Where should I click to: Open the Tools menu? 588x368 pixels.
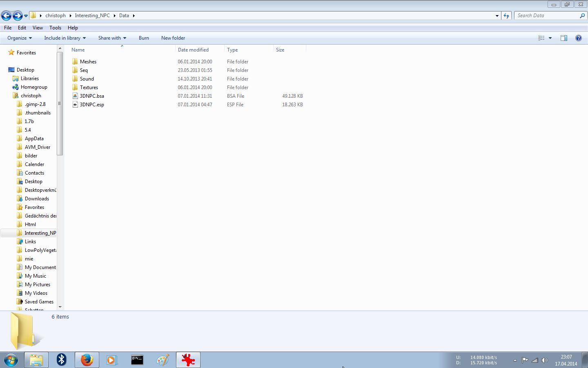tap(55, 28)
